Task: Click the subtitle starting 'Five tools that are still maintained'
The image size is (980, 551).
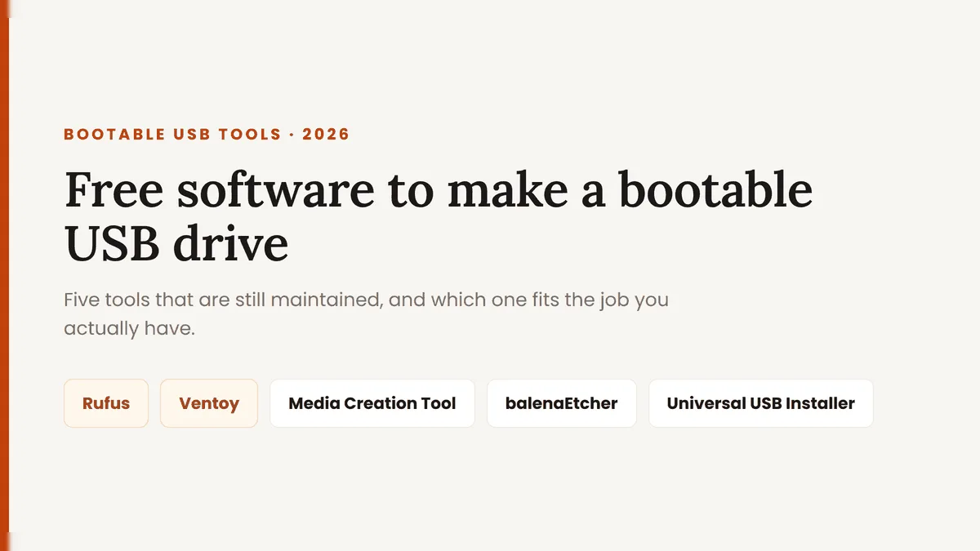Action: 366,313
